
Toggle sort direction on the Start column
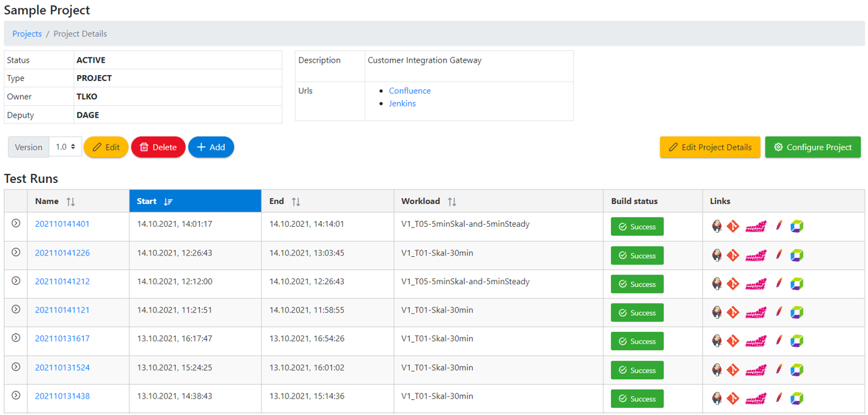[x=168, y=201]
